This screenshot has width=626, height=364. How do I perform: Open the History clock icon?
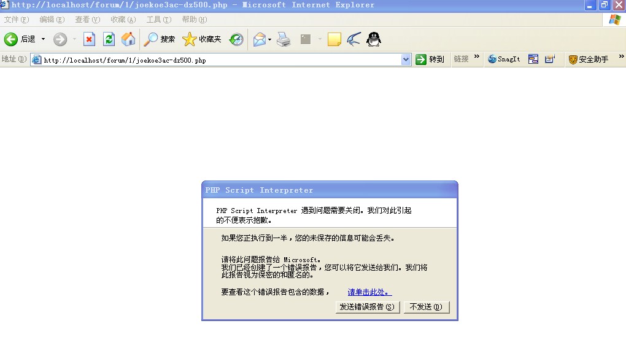(236, 39)
